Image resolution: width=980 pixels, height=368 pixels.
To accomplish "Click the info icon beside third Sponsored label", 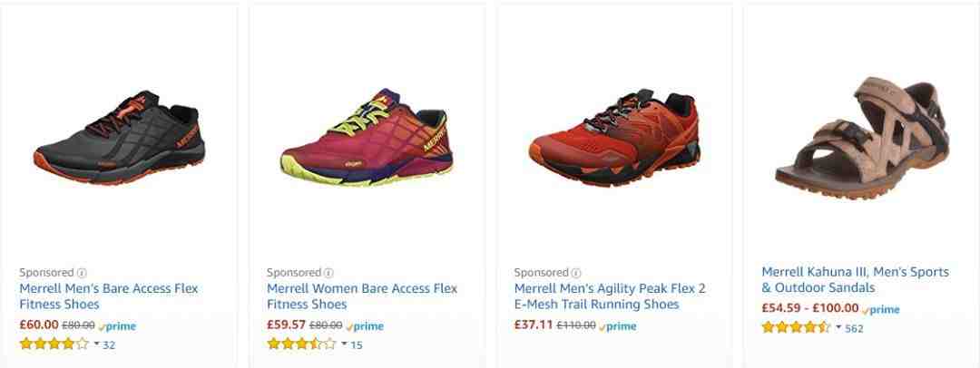I will pyautogui.click(x=576, y=273).
